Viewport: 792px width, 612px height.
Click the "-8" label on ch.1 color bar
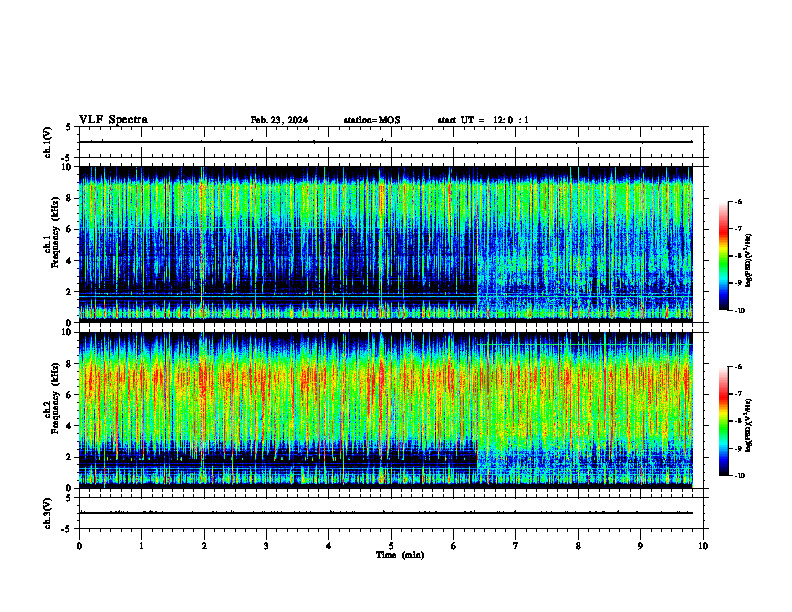pyautogui.click(x=738, y=256)
